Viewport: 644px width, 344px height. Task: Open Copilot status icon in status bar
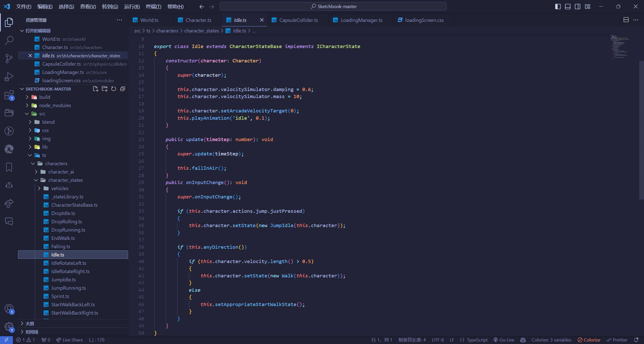(523, 340)
